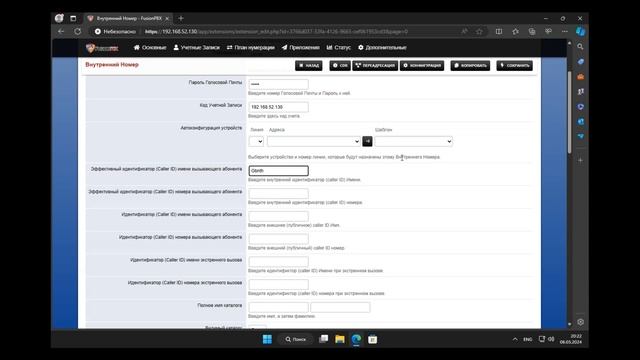Viewport: 640px width, 360px height.
Task: Click the ПЕРЕАДРЕСАЦИЯ button
Action: [375, 66]
